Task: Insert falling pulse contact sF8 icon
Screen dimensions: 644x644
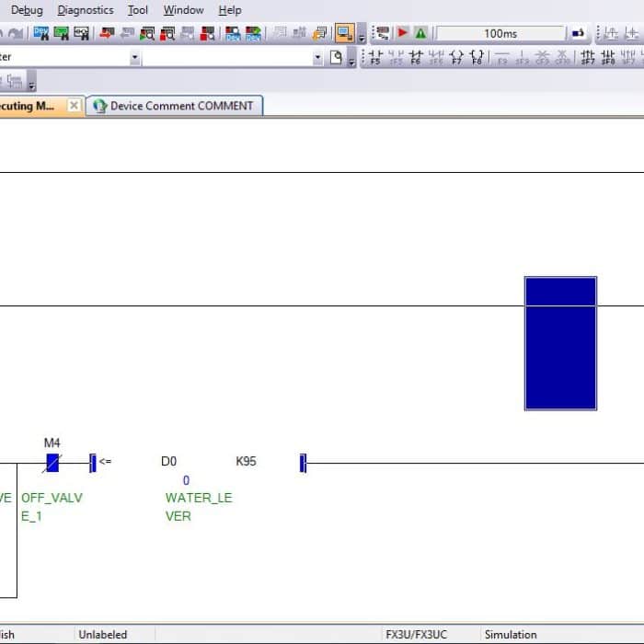Action: 608,57
